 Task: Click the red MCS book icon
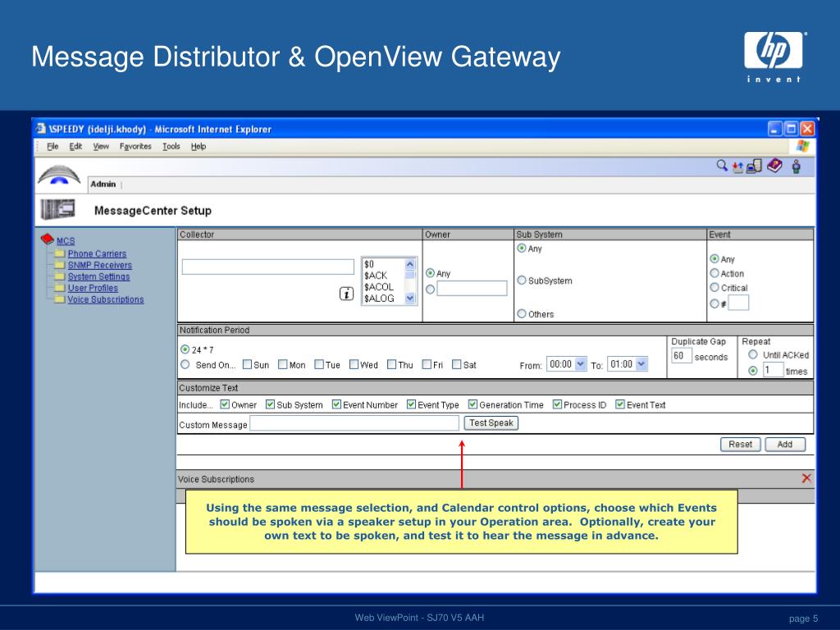(x=47, y=239)
